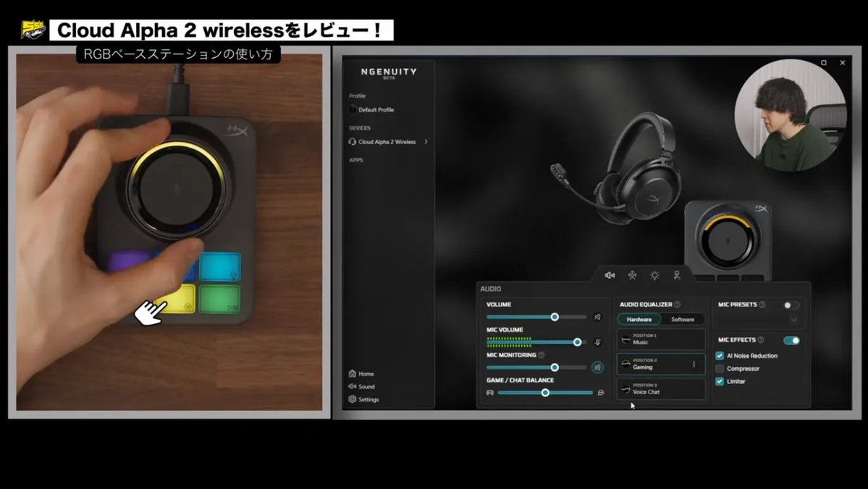868x489 pixels.
Task: Click the Gaming preset EQ curve icon
Action: tap(626, 364)
